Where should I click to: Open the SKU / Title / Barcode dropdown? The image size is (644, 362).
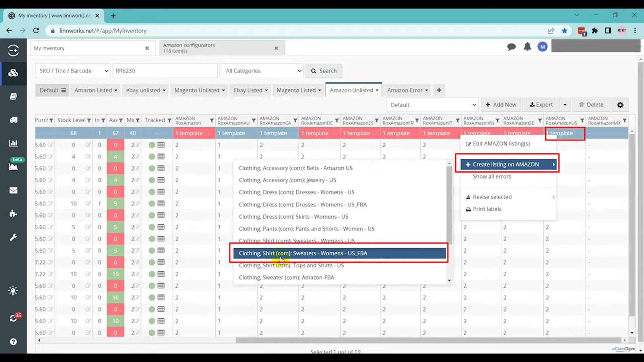(x=73, y=71)
